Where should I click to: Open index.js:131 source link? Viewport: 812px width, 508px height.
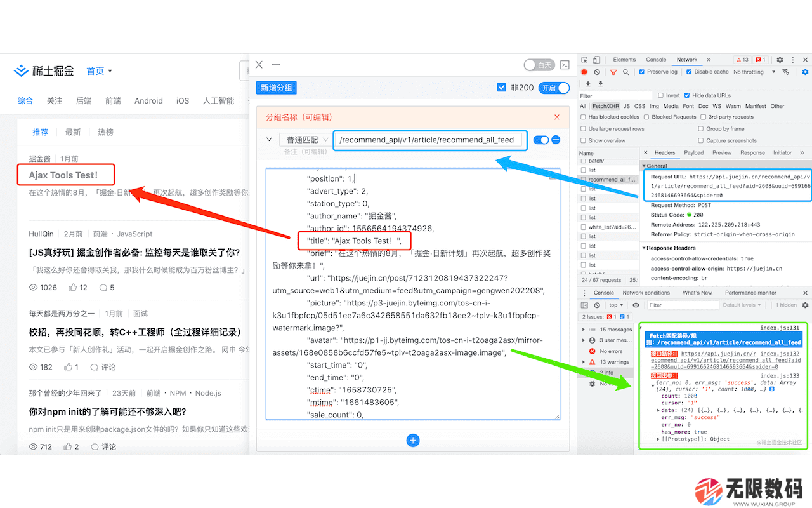coord(780,328)
